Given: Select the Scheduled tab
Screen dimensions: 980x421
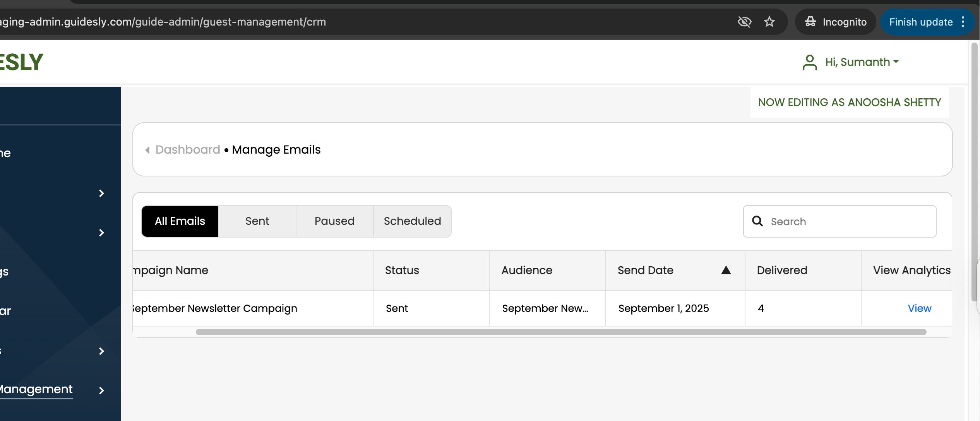Looking at the screenshot, I should [412, 221].
